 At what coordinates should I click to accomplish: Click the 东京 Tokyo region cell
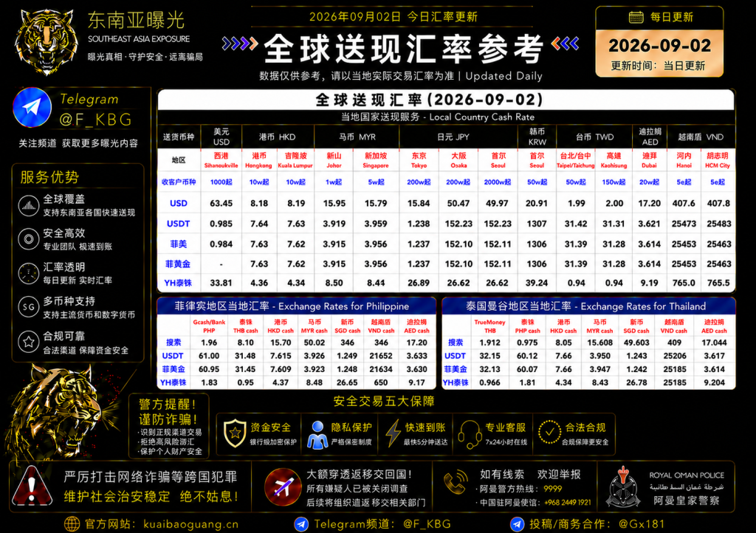click(x=419, y=160)
